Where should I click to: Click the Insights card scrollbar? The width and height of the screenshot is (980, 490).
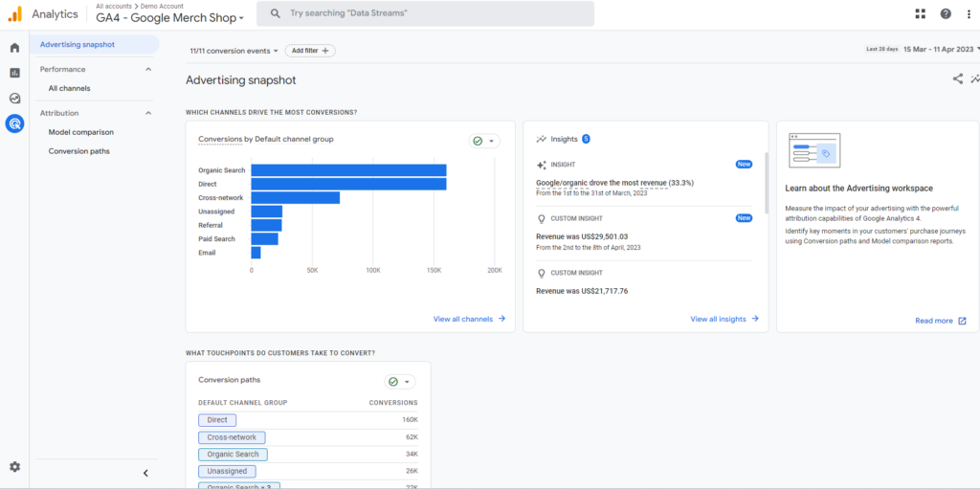[x=767, y=183]
